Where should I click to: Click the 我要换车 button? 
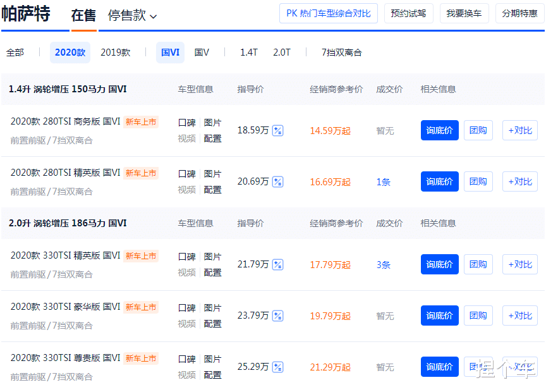point(464,13)
